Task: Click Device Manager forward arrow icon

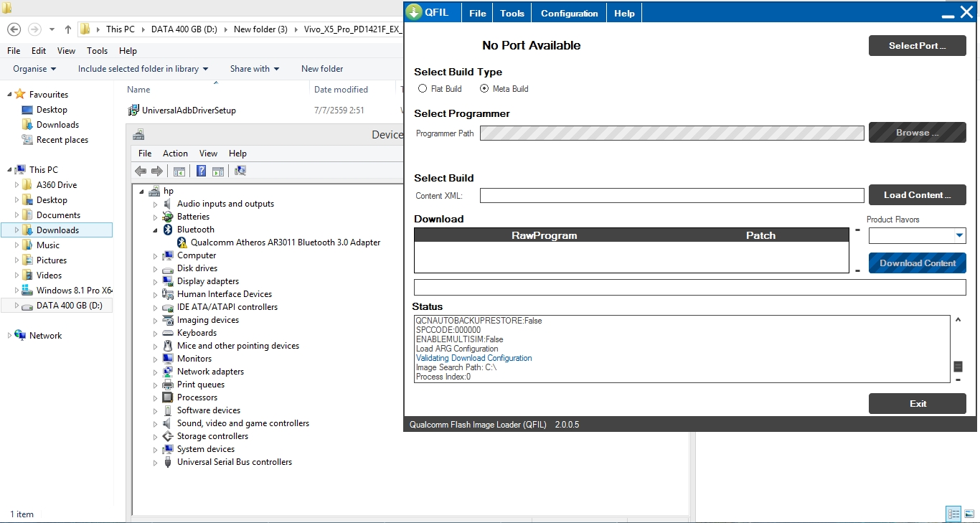Action: pyautogui.click(x=156, y=171)
